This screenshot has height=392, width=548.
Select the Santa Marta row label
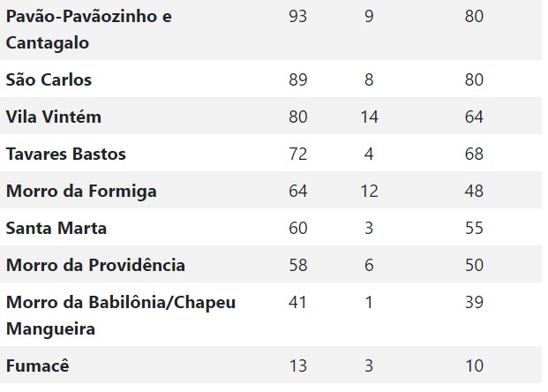click(56, 229)
